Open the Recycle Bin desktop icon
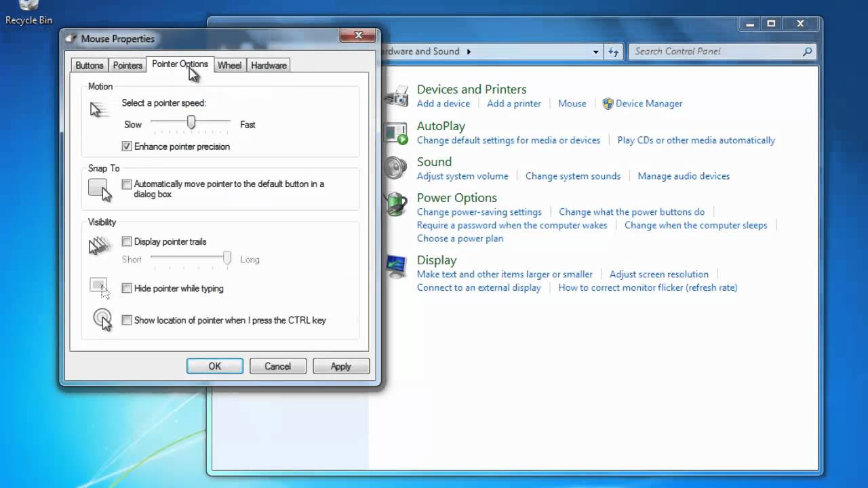The image size is (868, 488). pyautogui.click(x=28, y=12)
